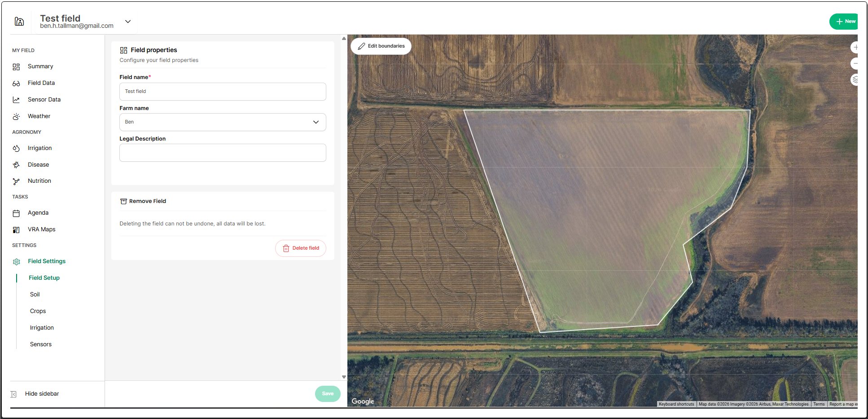Click the Legal Description text box
The height and width of the screenshot is (419, 868).
(x=223, y=153)
